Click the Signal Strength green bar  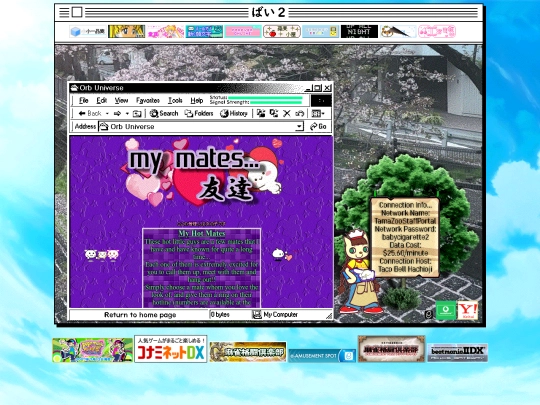[x=276, y=102]
